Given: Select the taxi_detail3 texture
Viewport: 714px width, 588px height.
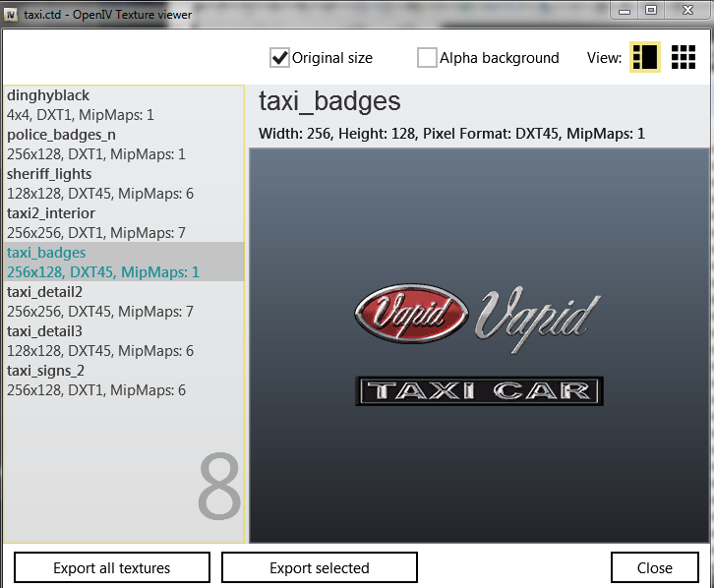Looking at the screenshot, I should click(124, 341).
